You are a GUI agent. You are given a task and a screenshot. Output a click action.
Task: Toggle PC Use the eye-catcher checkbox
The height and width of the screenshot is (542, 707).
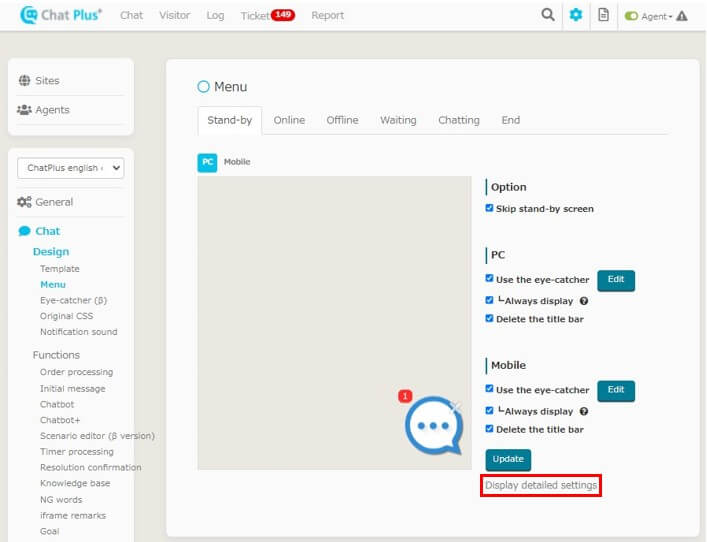pyautogui.click(x=489, y=278)
